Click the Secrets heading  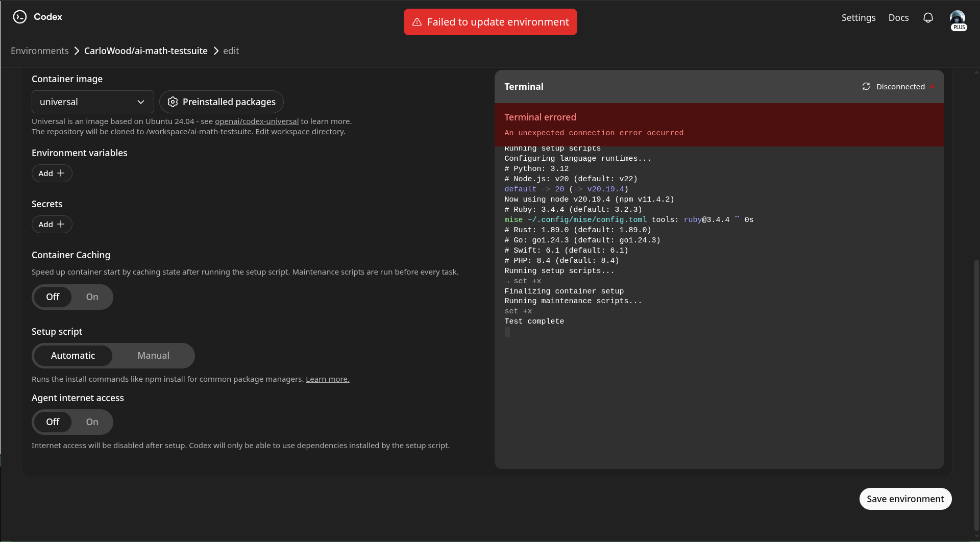[47, 204]
